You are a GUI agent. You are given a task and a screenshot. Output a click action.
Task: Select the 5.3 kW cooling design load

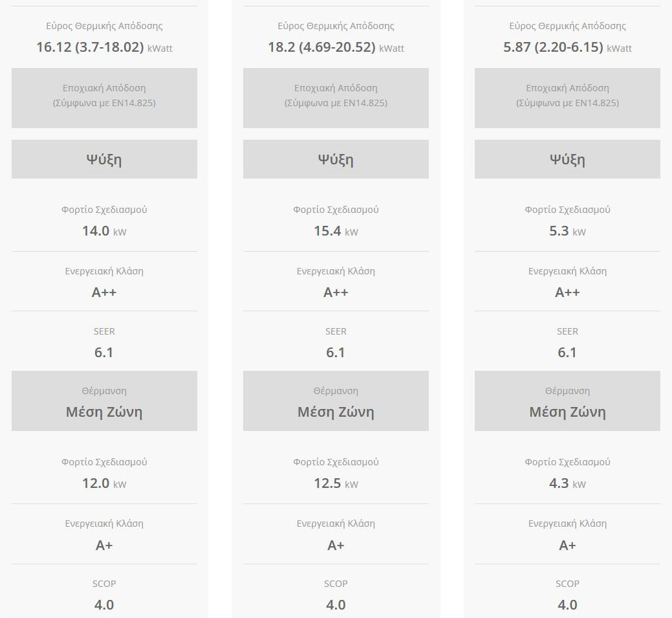(567, 231)
